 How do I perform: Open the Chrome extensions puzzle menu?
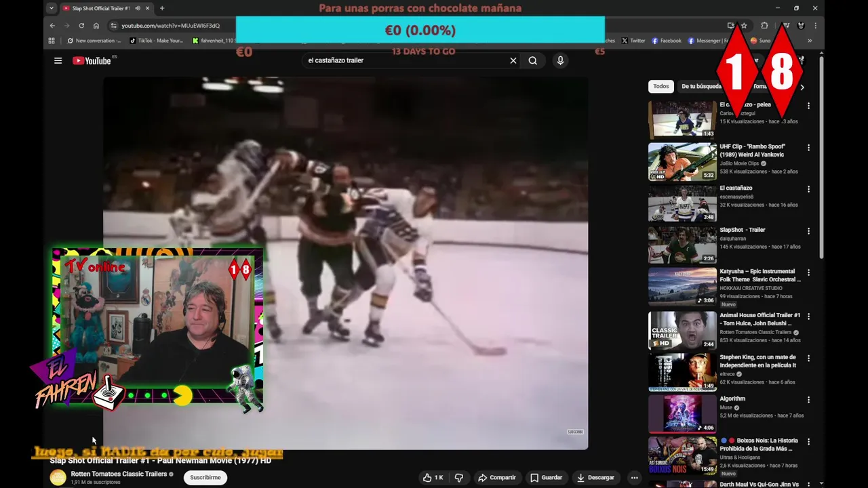coord(764,26)
